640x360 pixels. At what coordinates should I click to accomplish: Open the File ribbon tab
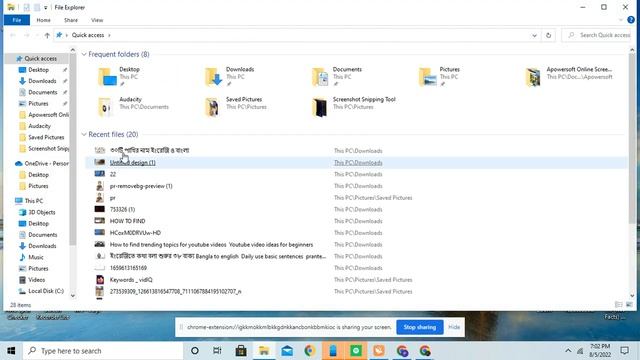pos(17,20)
